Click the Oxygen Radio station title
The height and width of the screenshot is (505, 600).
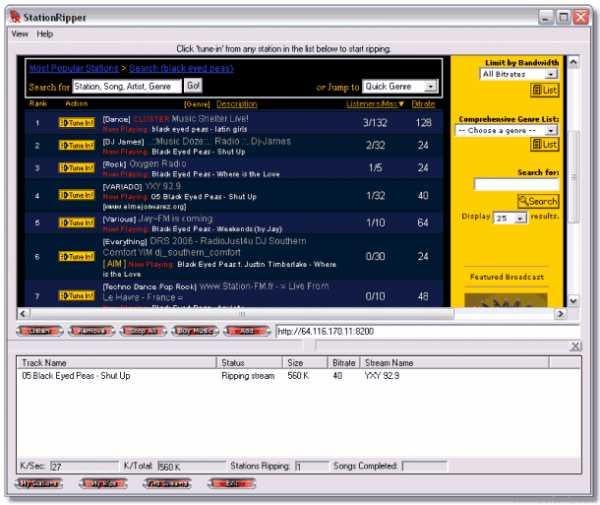coord(158,164)
